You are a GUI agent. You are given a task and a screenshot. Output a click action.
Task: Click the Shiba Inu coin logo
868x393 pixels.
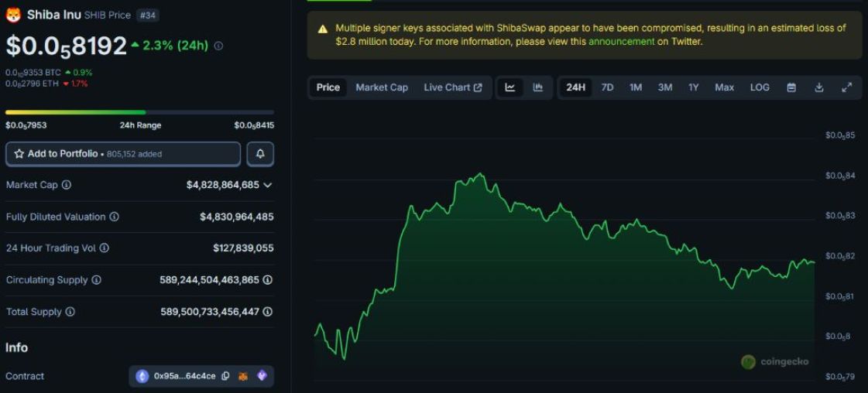click(13, 15)
